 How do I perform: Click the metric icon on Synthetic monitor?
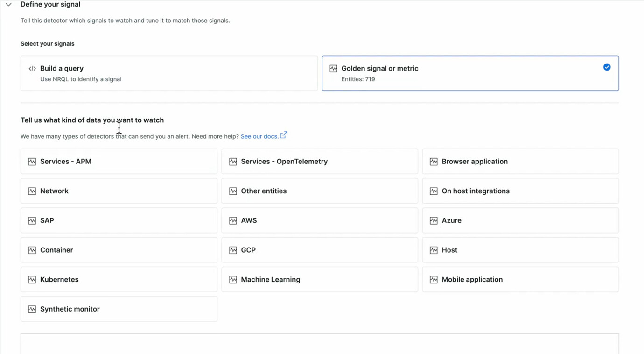[32, 309]
